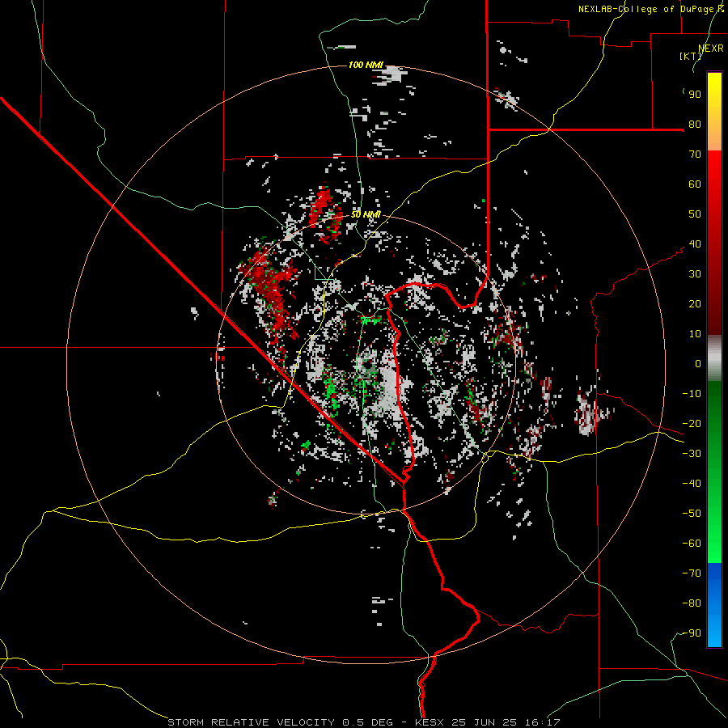The height and width of the screenshot is (728, 728).
Task: Click the '90' legend value
Action: pos(695,95)
